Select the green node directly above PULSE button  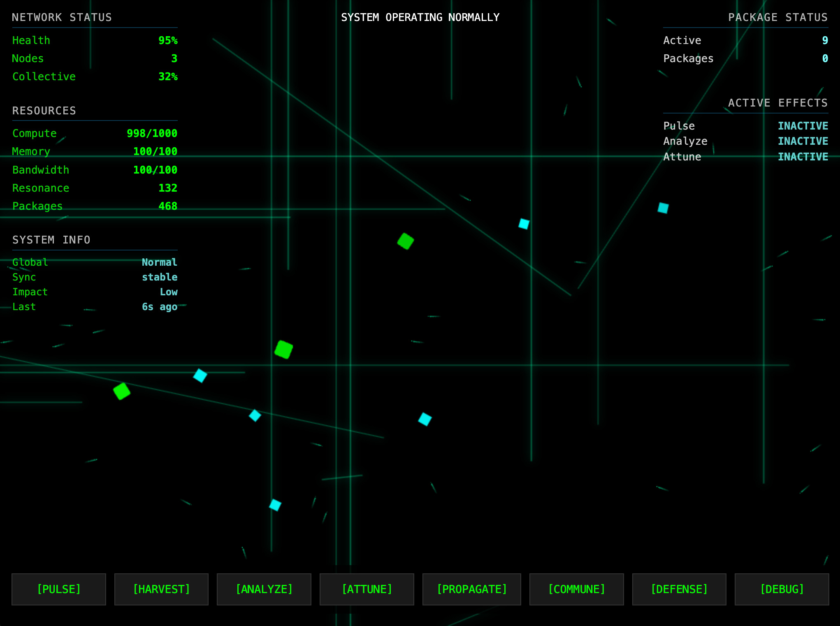point(122,391)
